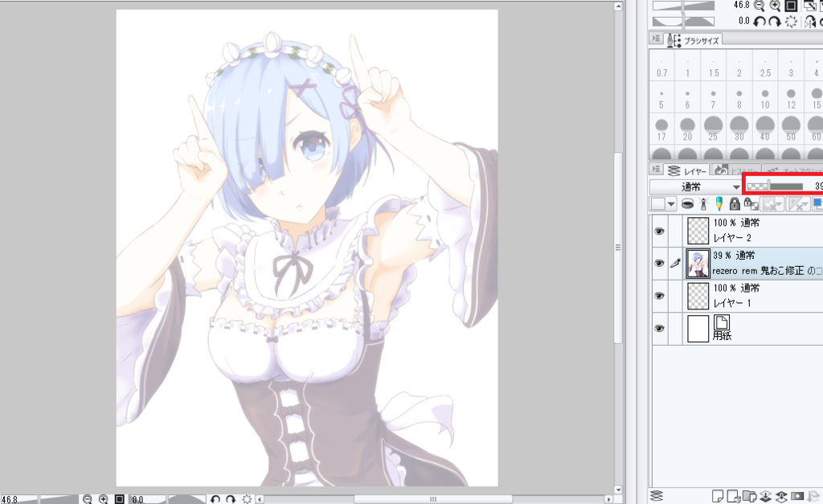Pick brush size 12
Screen dimensions: 823x504
[791, 97]
